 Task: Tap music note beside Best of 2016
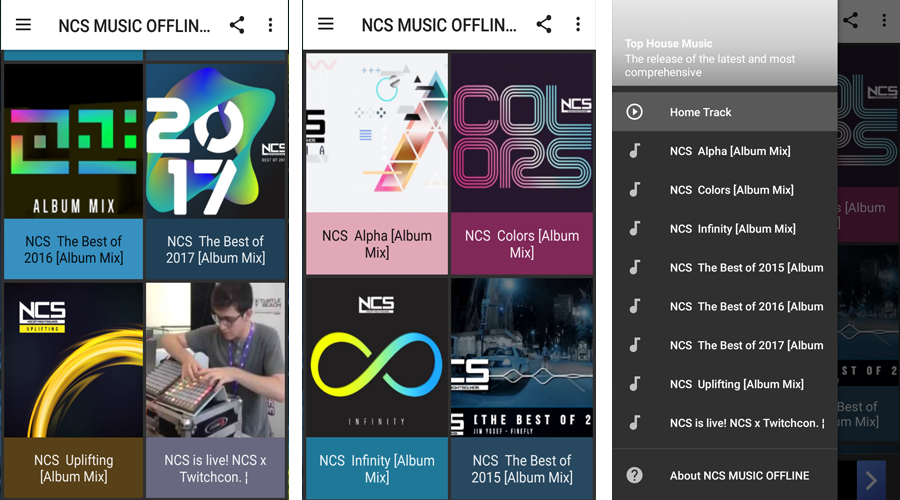(634, 307)
